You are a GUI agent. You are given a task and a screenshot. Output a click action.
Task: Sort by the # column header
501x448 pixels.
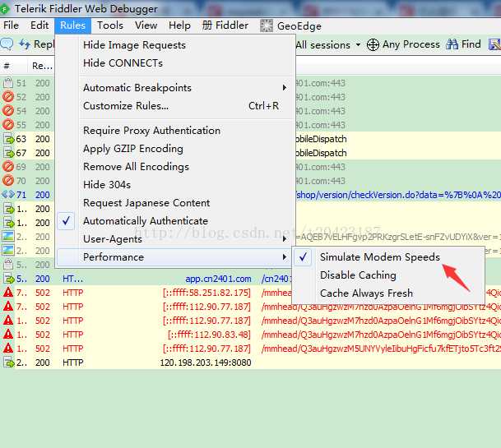click(x=7, y=66)
